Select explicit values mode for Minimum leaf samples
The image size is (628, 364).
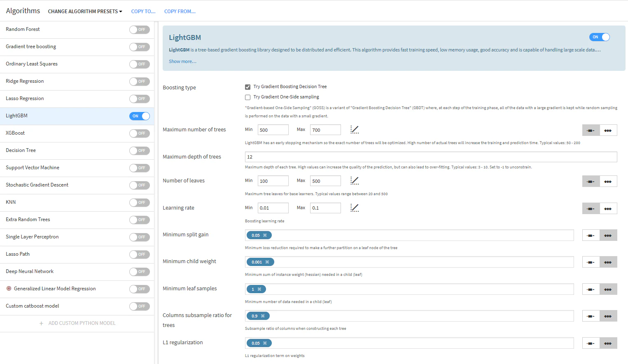(608, 289)
